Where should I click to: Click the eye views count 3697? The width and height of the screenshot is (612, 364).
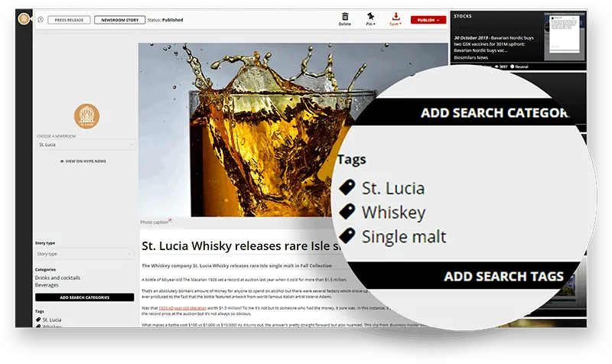coord(501,67)
